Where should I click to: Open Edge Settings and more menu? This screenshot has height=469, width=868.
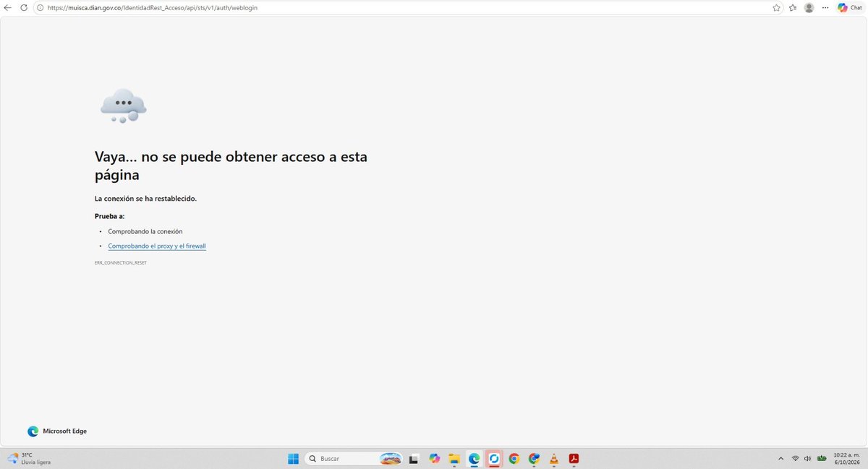pos(825,7)
